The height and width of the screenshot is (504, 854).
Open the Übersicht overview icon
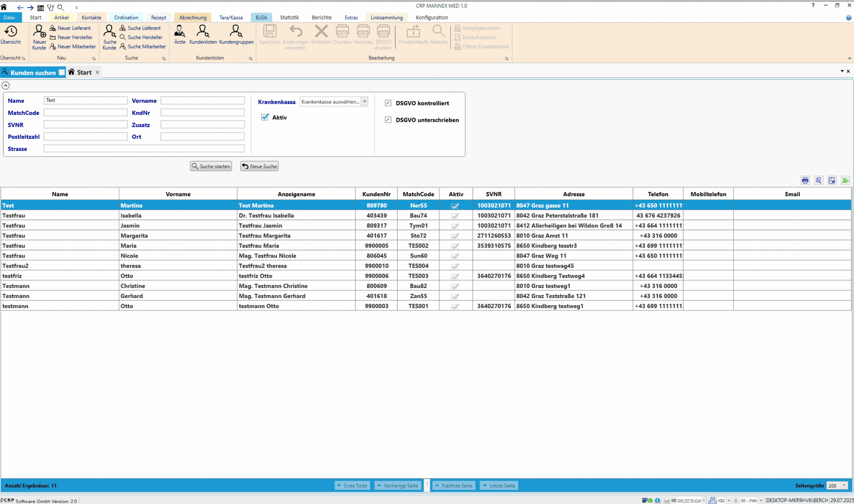pyautogui.click(x=11, y=35)
